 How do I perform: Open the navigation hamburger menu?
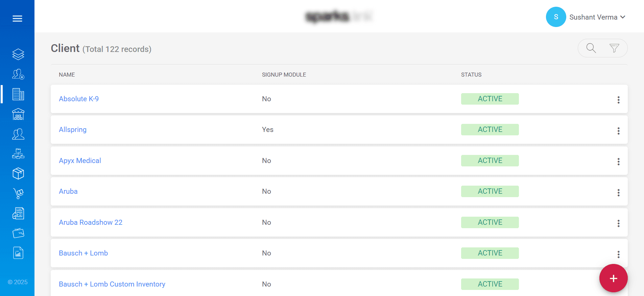pyautogui.click(x=18, y=18)
